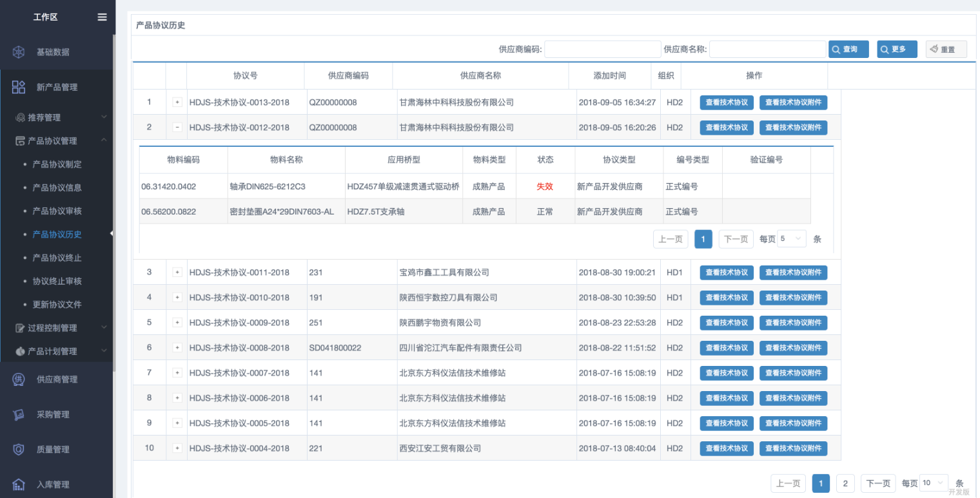Click nested table 下一页 button
This screenshot has width=980, height=498.
pos(736,239)
